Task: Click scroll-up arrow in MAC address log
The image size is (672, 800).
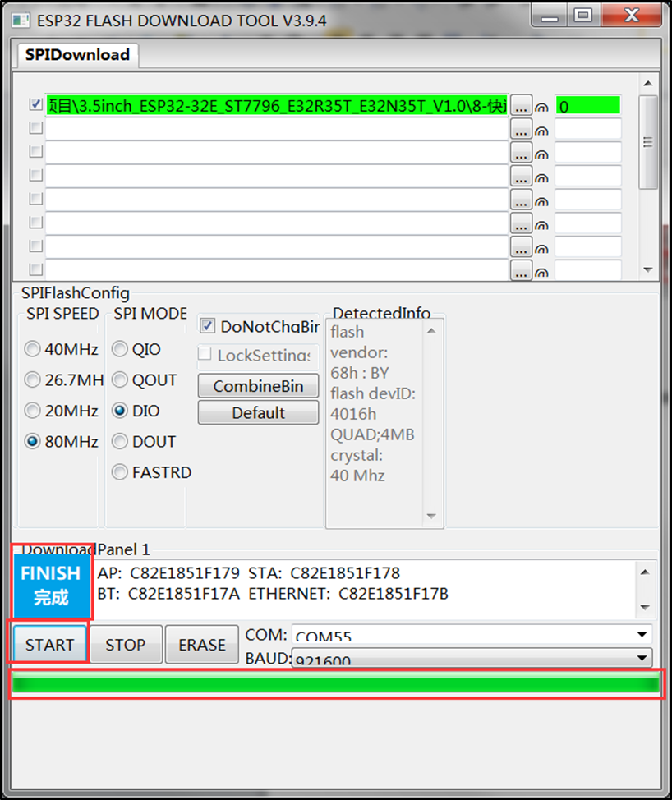Action: pyautogui.click(x=645, y=572)
